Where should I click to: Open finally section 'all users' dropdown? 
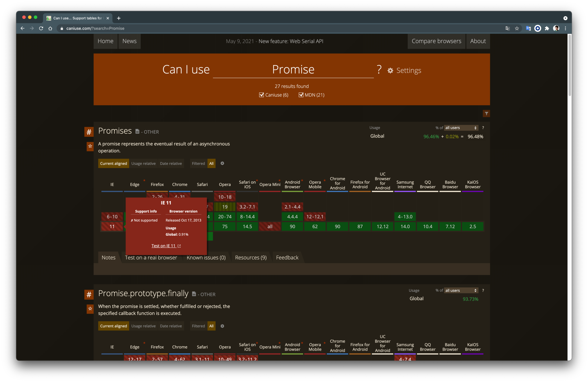461,291
